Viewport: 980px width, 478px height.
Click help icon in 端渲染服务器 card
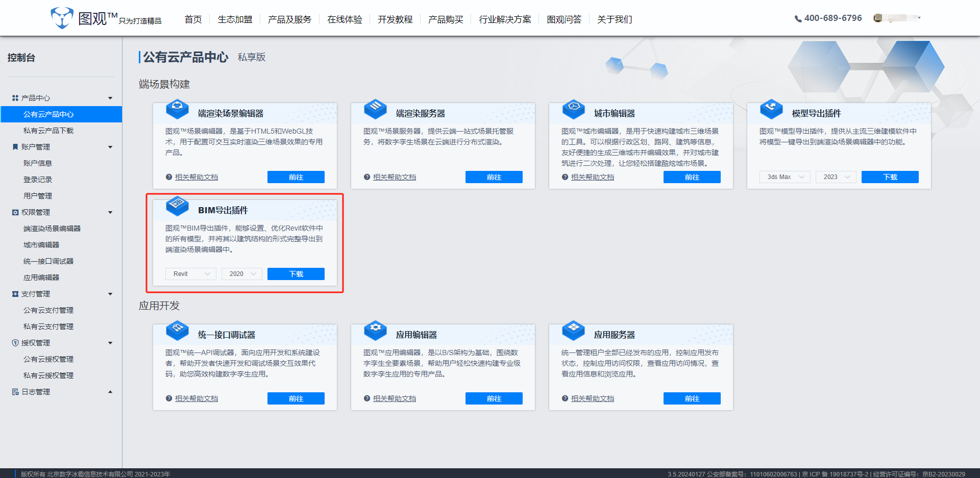pos(367,177)
